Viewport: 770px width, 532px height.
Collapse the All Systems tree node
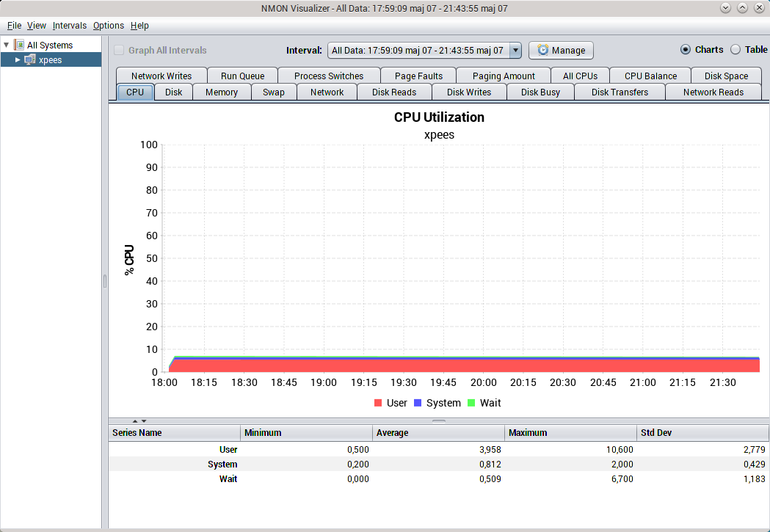[x=7, y=45]
